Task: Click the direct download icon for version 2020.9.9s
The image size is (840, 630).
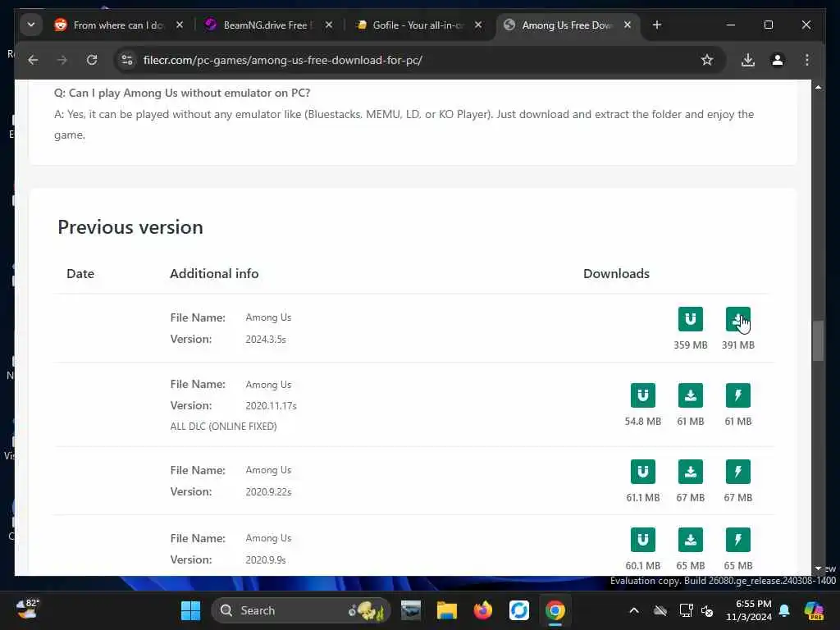Action: coord(690,540)
